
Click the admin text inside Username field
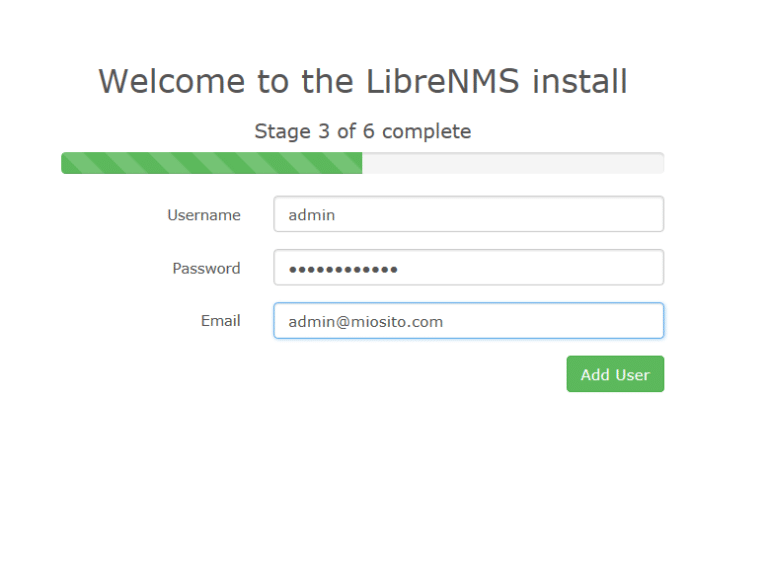pos(312,215)
